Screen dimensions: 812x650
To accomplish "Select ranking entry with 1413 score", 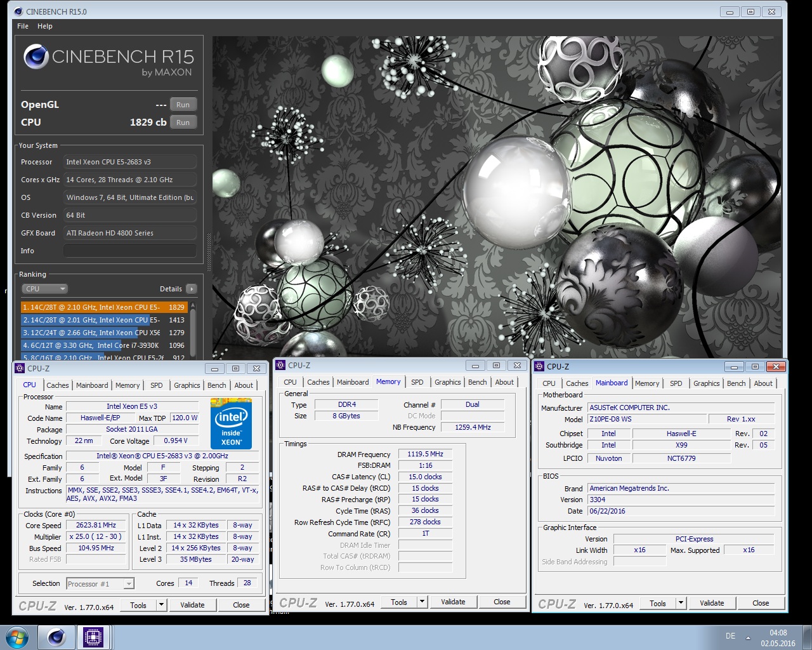I will point(104,320).
